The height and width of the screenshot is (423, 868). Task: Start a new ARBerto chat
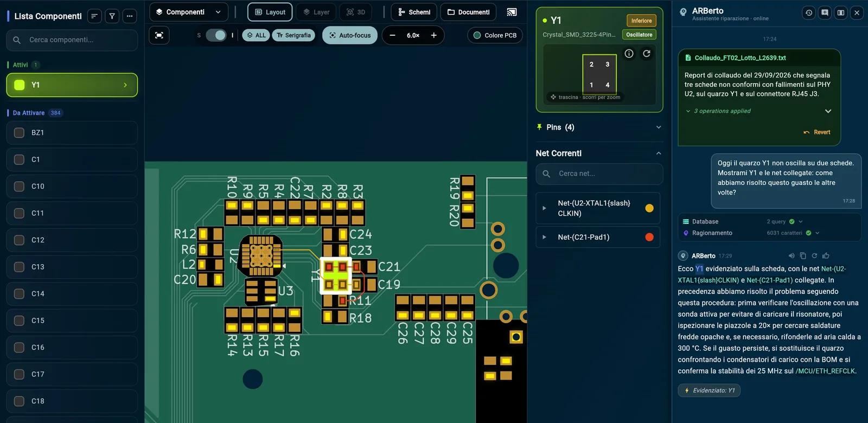pos(825,12)
